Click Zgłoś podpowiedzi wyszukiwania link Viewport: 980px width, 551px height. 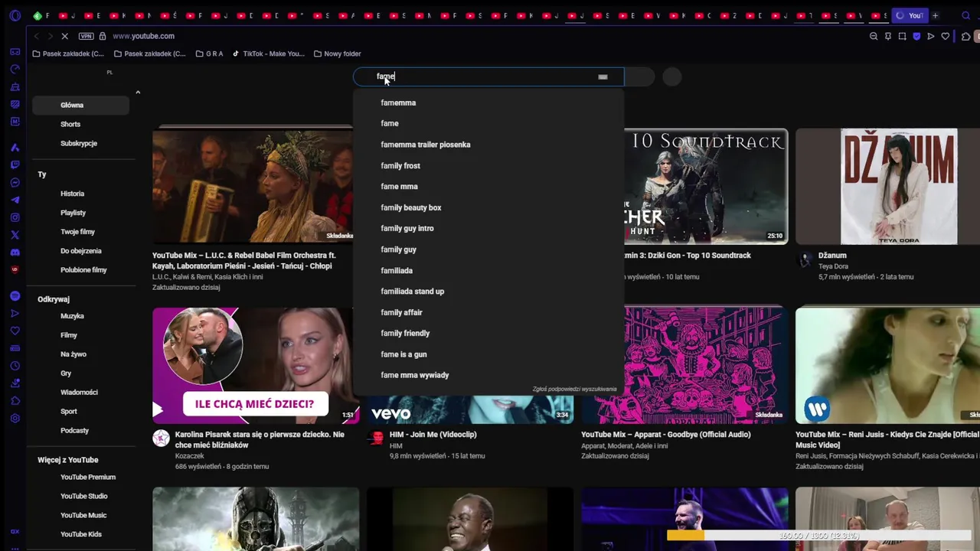(x=574, y=389)
